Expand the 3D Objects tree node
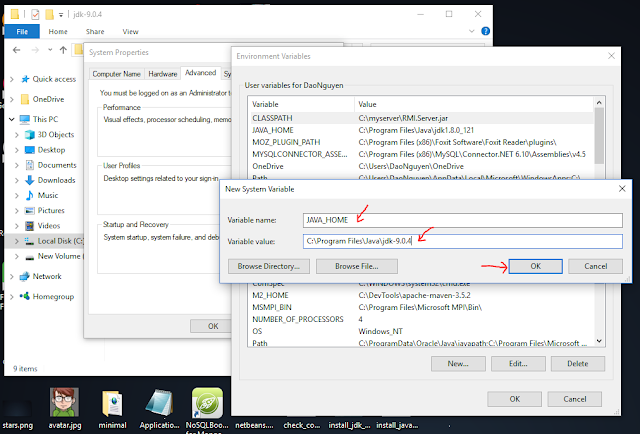 (17, 135)
